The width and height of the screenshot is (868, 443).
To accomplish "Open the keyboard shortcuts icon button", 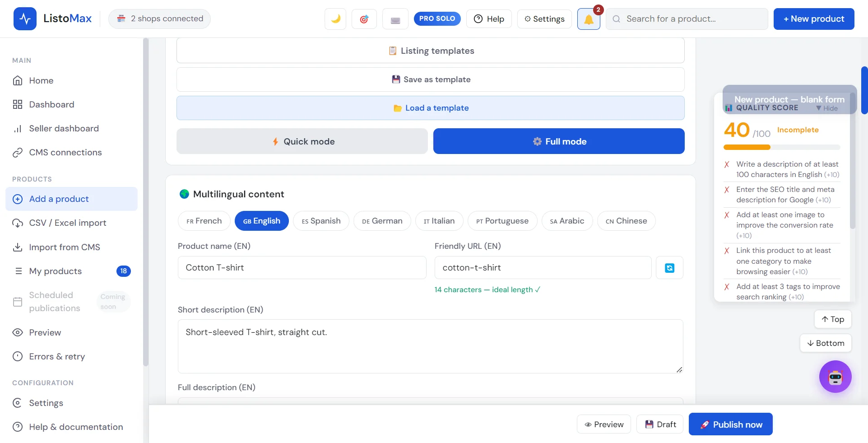I will pos(395,19).
